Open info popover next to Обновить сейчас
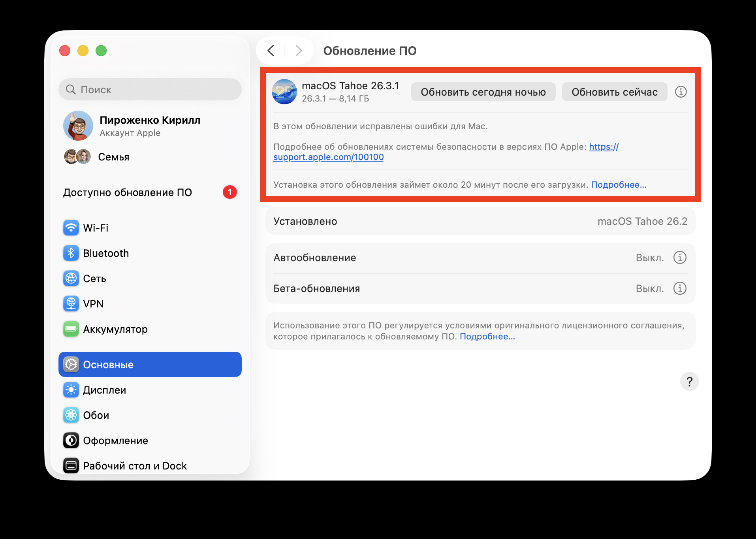The height and width of the screenshot is (539, 756). (681, 91)
